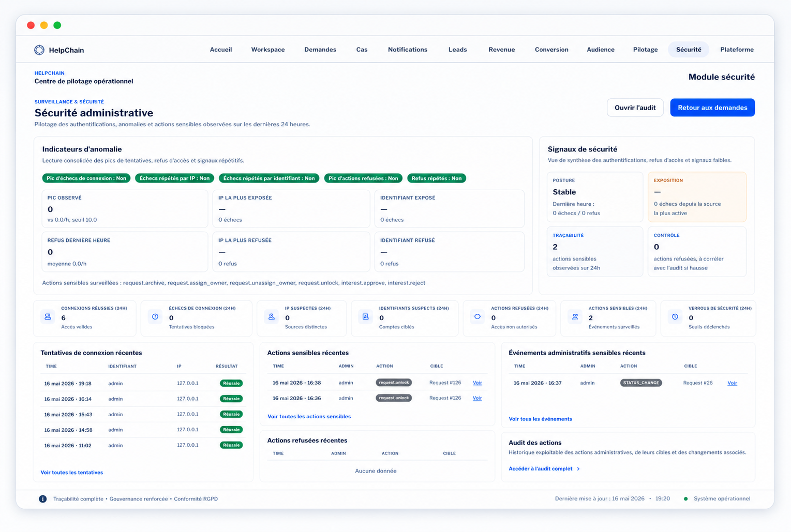Open the Pilotage nav item
The image size is (791, 532).
[x=645, y=50]
